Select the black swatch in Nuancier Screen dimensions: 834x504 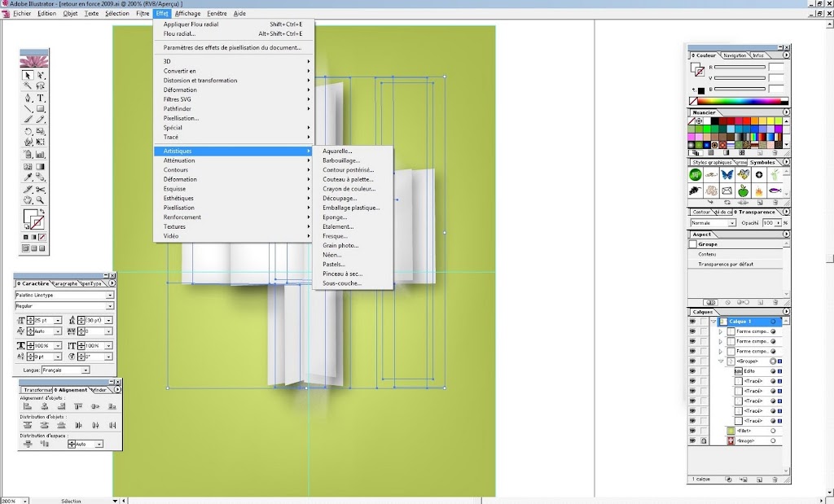715,121
